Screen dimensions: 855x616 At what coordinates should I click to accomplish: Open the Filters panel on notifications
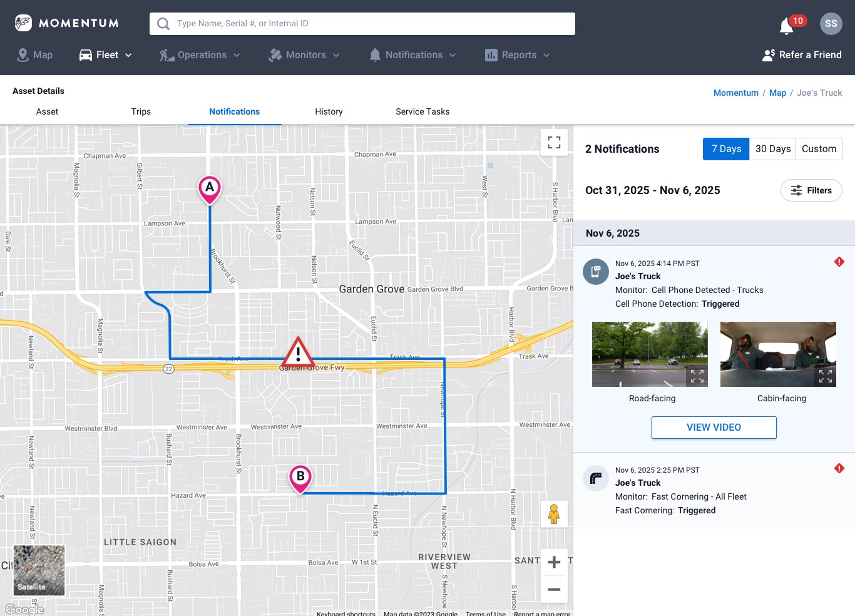tap(811, 190)
